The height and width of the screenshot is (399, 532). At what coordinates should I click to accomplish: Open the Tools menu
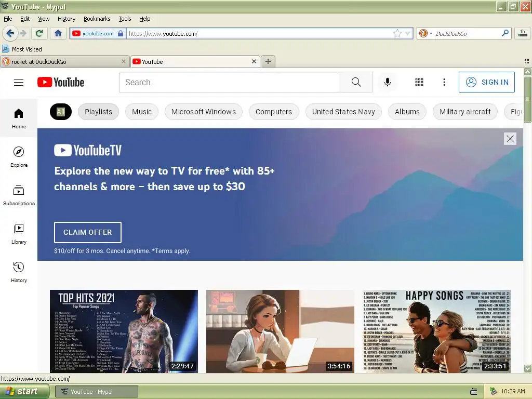tap(125, 19)
